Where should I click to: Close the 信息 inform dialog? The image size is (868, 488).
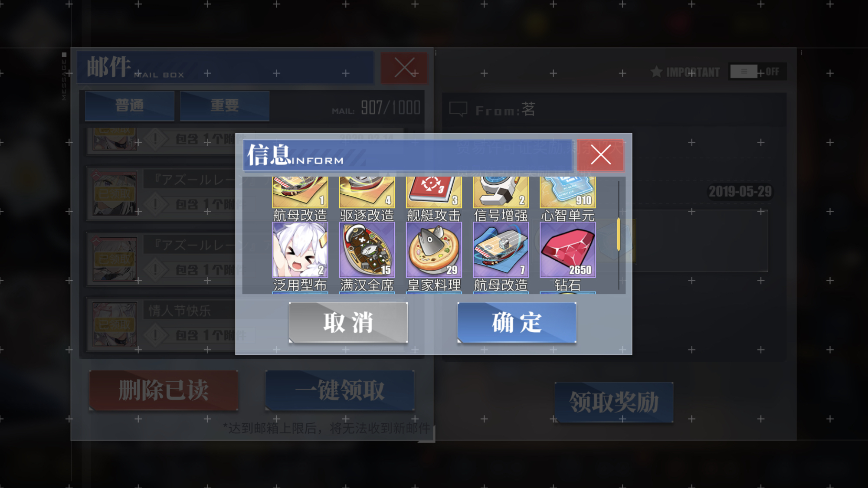coord(600,155)
